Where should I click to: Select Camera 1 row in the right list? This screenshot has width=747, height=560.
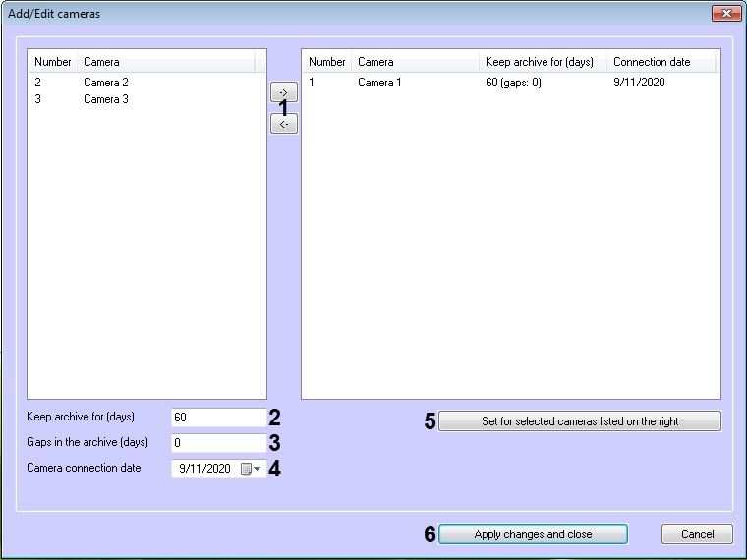(379, 83)
